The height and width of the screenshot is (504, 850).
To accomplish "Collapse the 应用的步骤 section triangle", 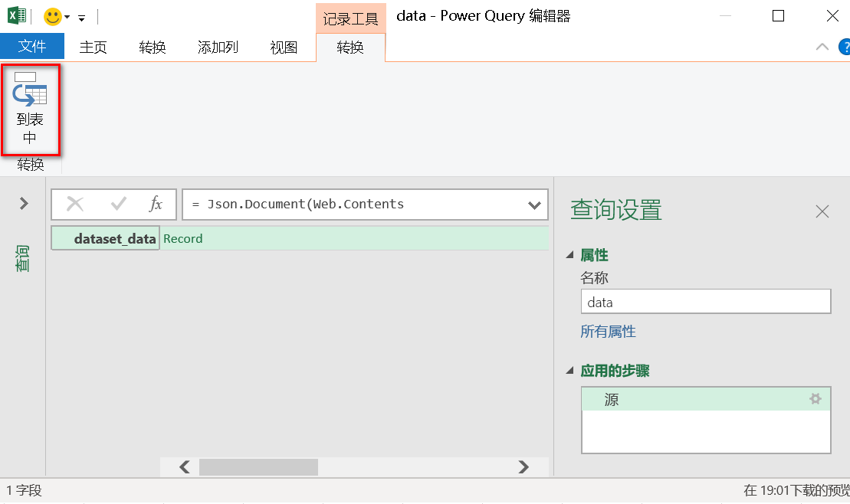I will tap(569, 371).
